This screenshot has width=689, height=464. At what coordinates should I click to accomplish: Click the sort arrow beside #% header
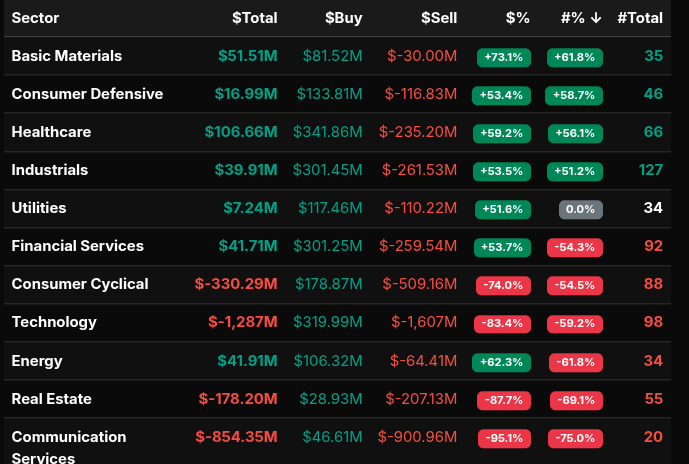(x=596, y=18)
